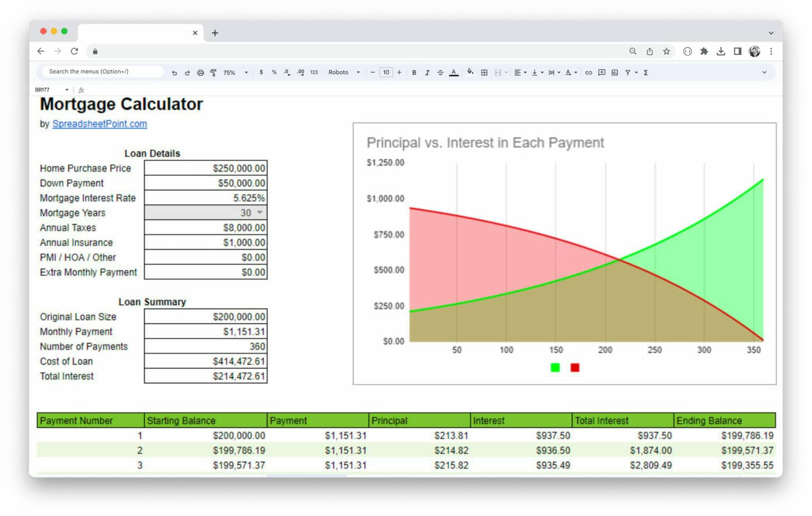Insert a comment using the comment icon
This screenshot has height=516, width=812.
pos(601,72)
